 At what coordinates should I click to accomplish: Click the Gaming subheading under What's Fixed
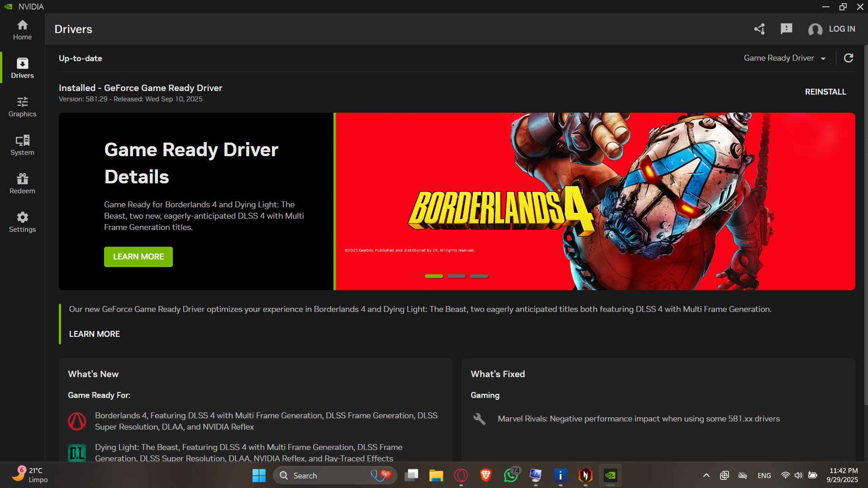[x=485, y=395]
